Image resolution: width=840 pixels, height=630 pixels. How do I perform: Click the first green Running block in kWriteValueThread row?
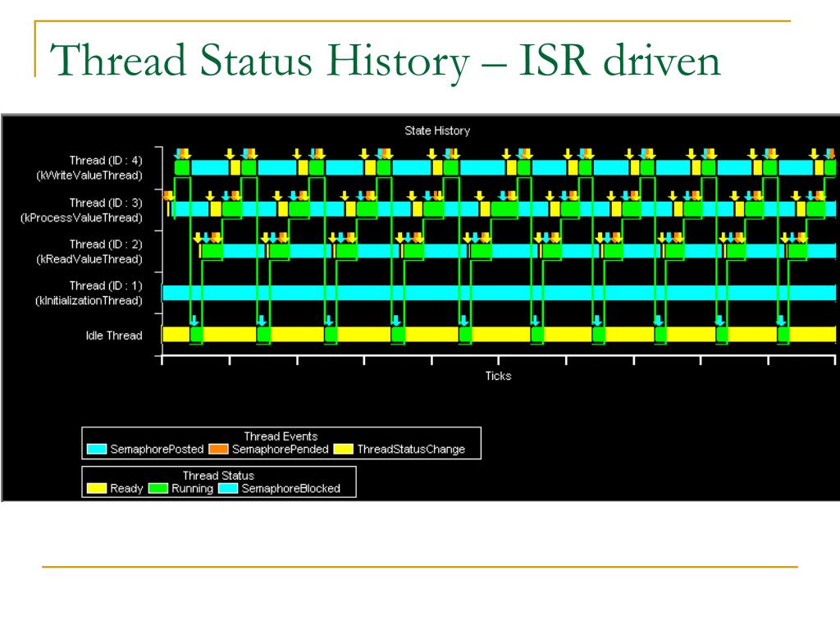[182, 167]
